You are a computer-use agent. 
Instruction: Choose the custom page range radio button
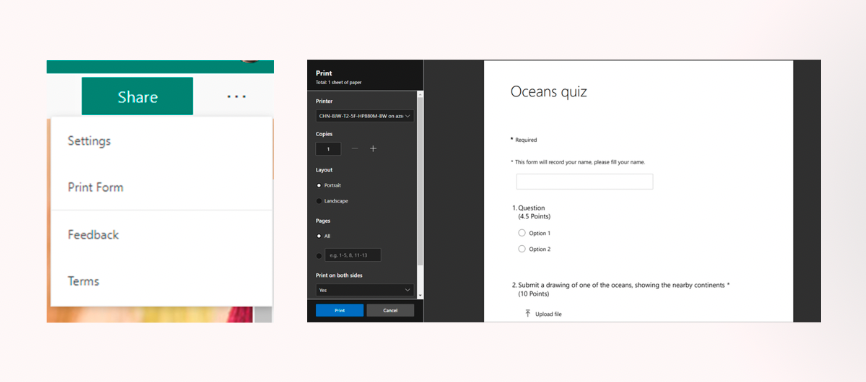pyautogui.click(x=319, y=256)
